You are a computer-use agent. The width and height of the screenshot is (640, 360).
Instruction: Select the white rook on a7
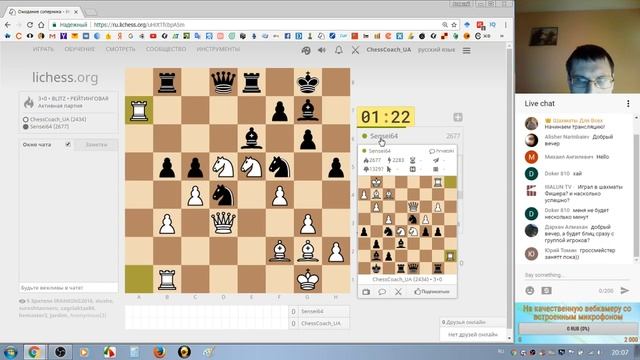pyautogui.click(x=139, y=110)
